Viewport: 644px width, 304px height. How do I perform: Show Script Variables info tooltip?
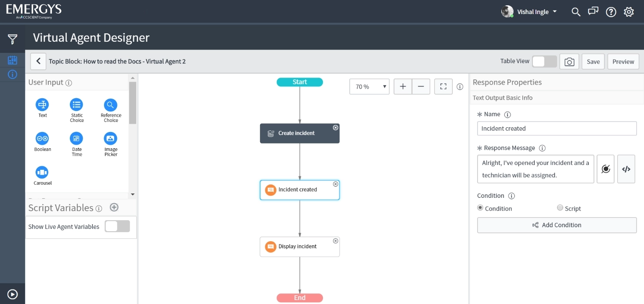tap(99, 208)
